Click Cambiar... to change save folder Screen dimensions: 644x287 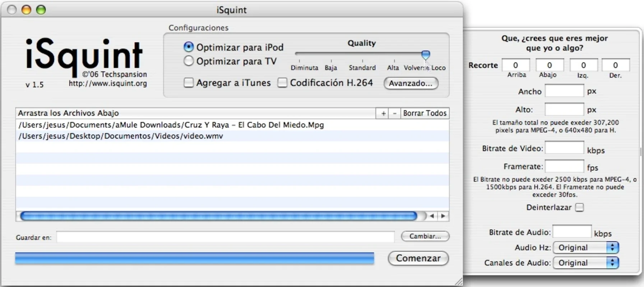point(425,236)
